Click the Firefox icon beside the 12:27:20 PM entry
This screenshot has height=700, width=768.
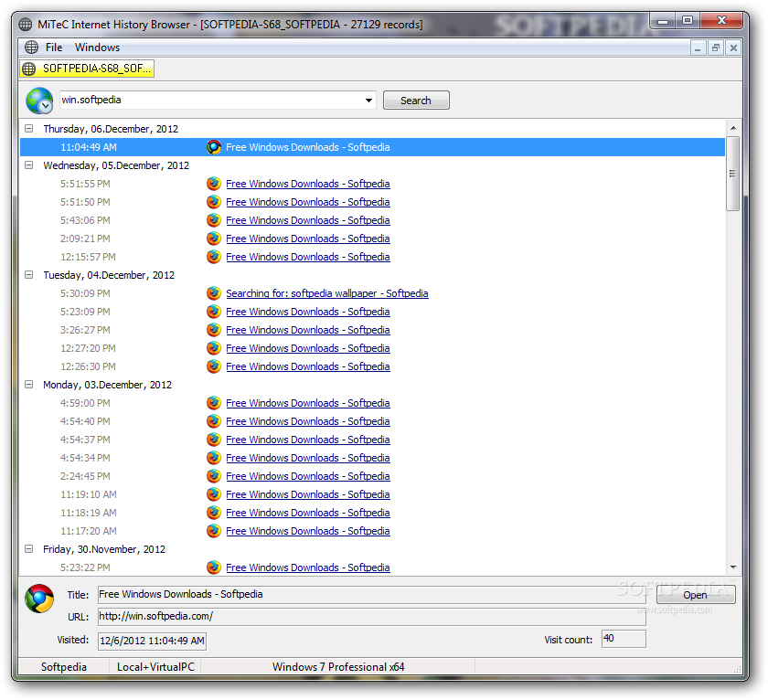point(214,348)
